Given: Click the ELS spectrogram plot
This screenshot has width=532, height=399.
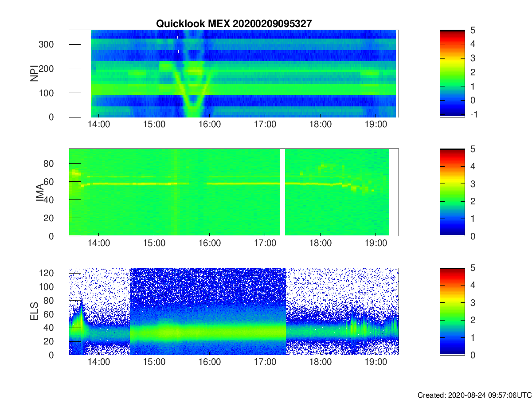Looking at the screenshot, I should coord(234,311).
